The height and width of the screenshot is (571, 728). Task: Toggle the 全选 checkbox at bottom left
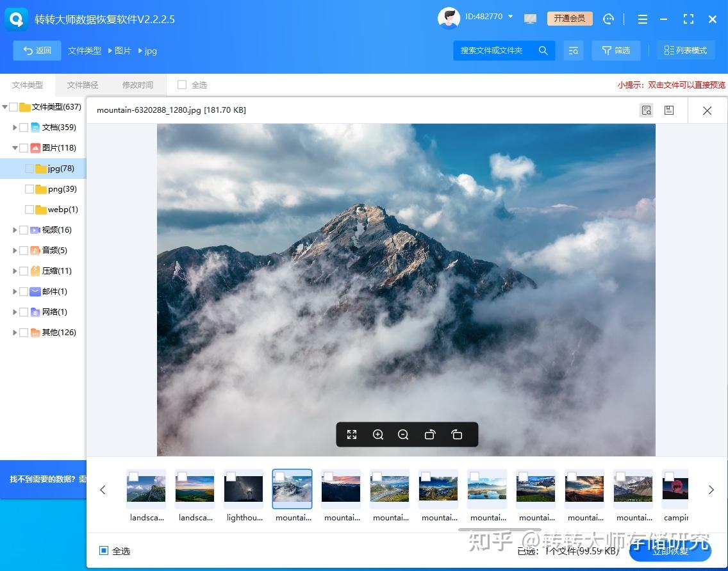tap(104, 550)
